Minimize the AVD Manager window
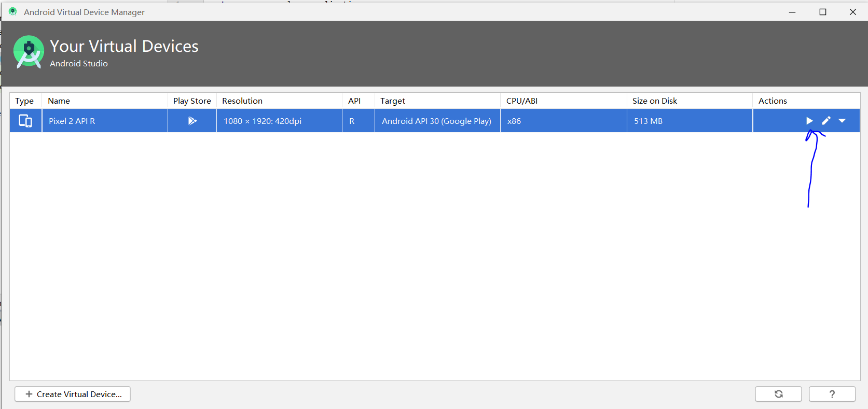 click(x=792, y=12)
